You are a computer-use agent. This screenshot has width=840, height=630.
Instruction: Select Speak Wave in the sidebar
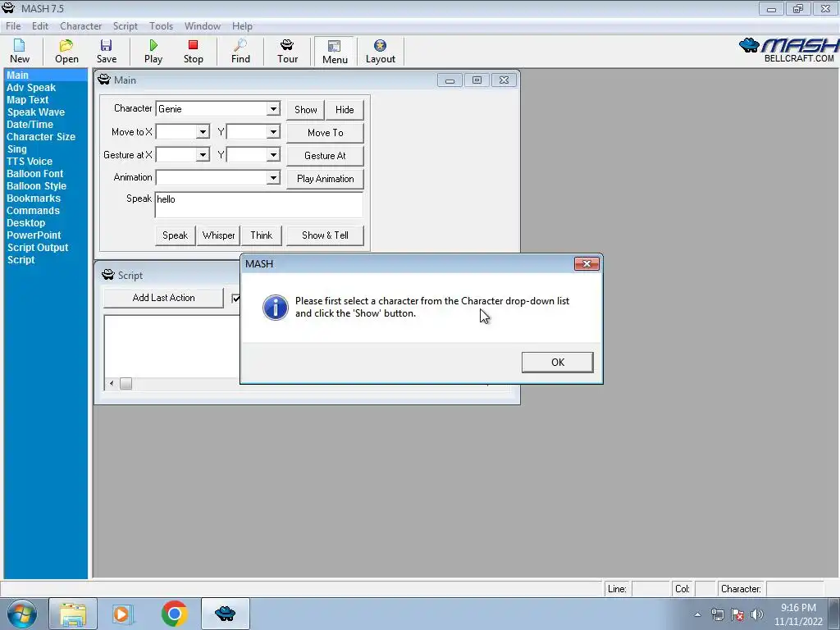36,112
